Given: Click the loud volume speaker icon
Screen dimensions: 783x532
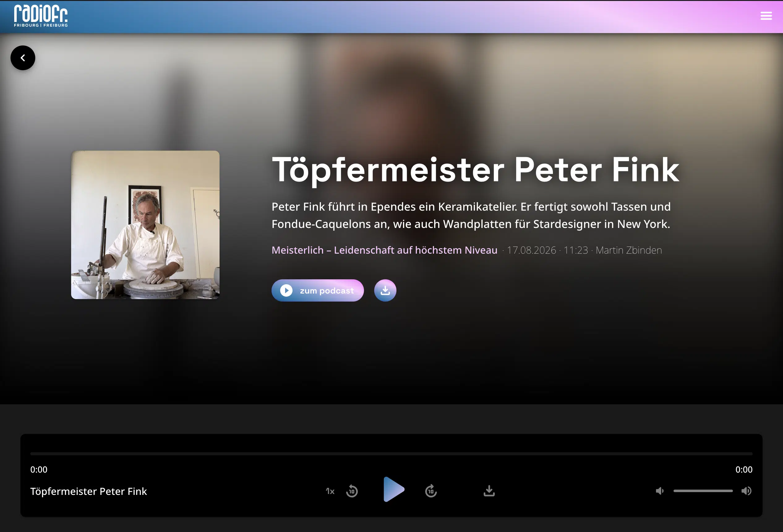Looking at the screenshot, I should 746,491.
